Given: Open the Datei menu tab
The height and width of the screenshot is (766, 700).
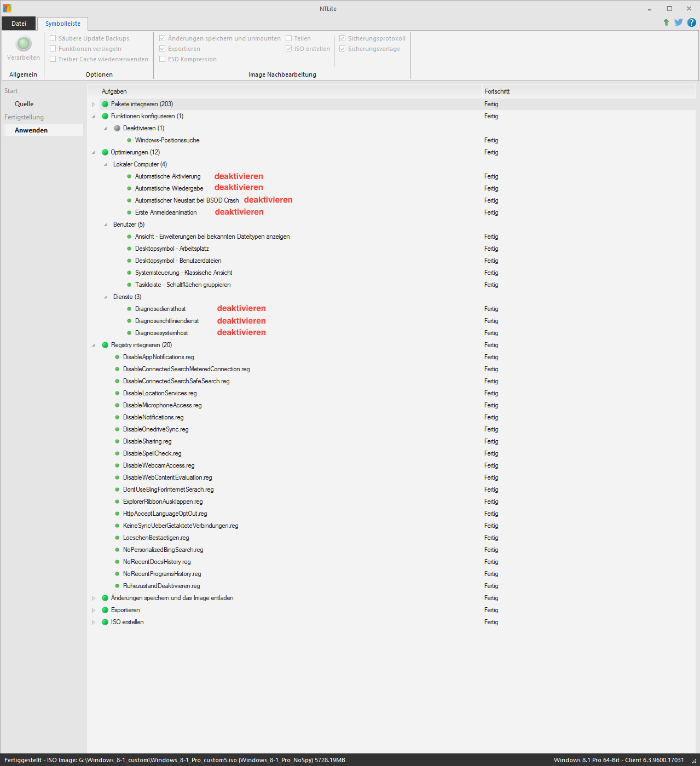Looking at the screenshot, I should pos(19,24).
